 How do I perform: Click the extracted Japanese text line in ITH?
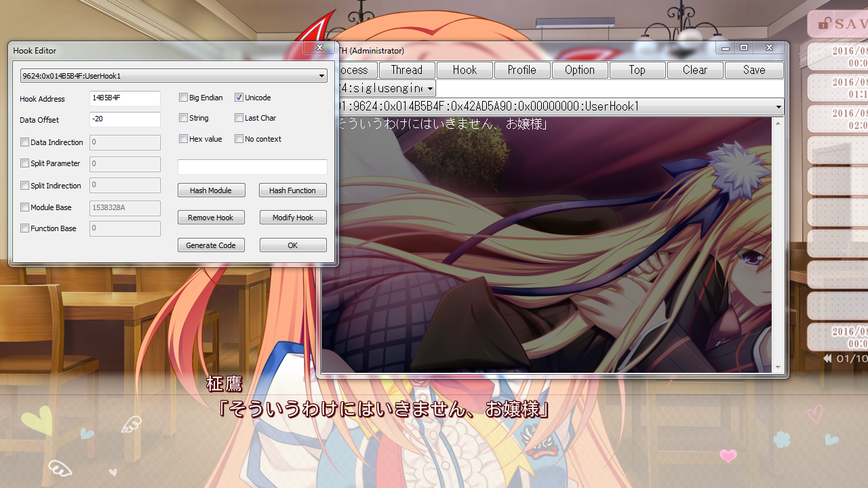(442, 124)
